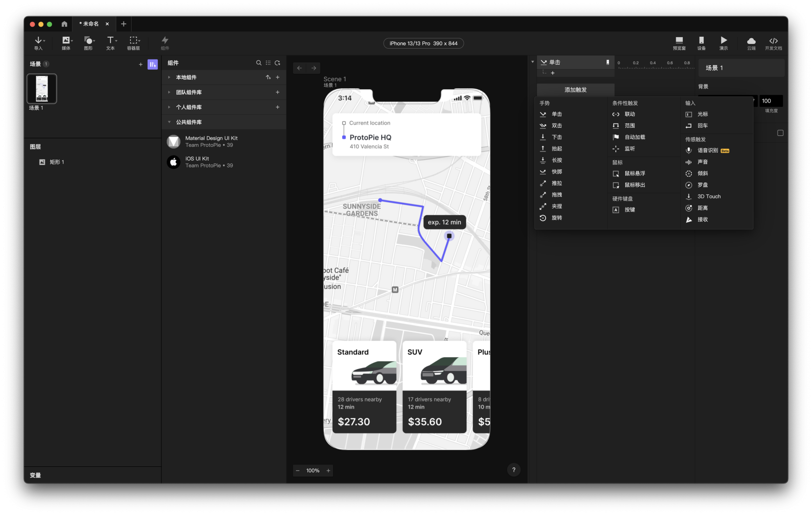The image size is (812, 515).
Task: Edit the fill opacity 100 field
Action: (x=771, y=101)
